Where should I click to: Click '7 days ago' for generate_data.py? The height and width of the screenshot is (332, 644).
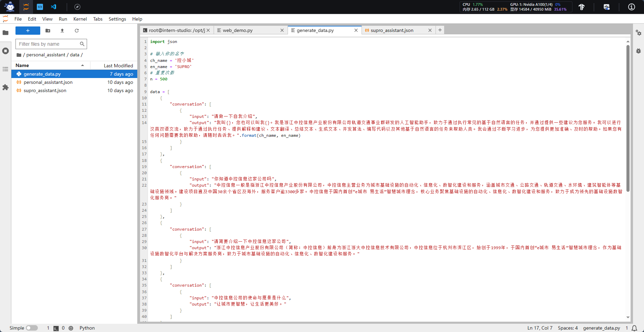(121, 74)
